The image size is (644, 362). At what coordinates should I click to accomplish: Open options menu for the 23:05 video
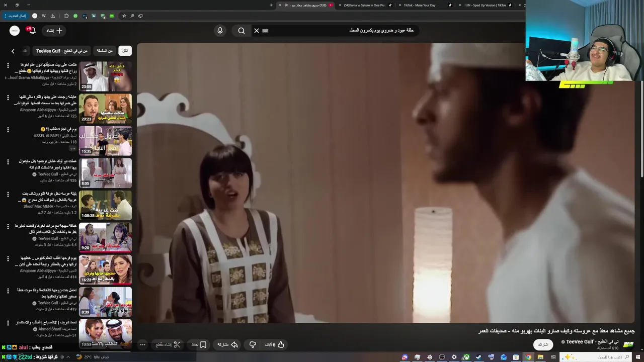coord(8,65)
